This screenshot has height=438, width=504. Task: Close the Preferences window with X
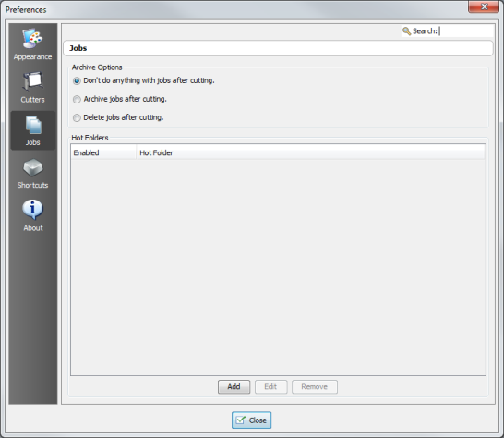click(x=484, y=6)
